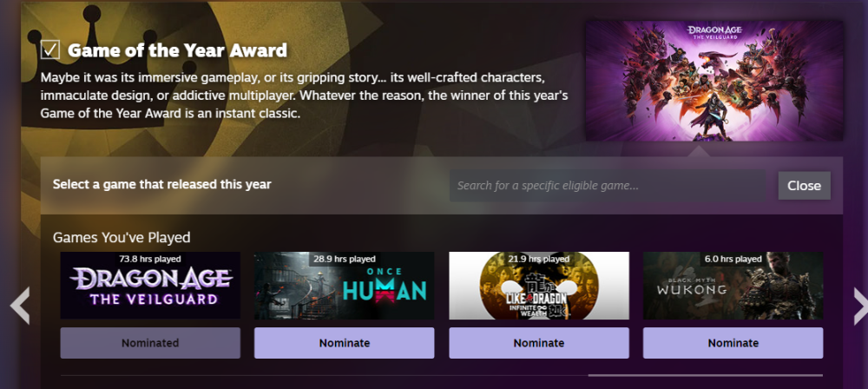868x389 pixels.
Task: Nominate Once Human for the award
Action: pyautogui.click(x=344, y=343)
